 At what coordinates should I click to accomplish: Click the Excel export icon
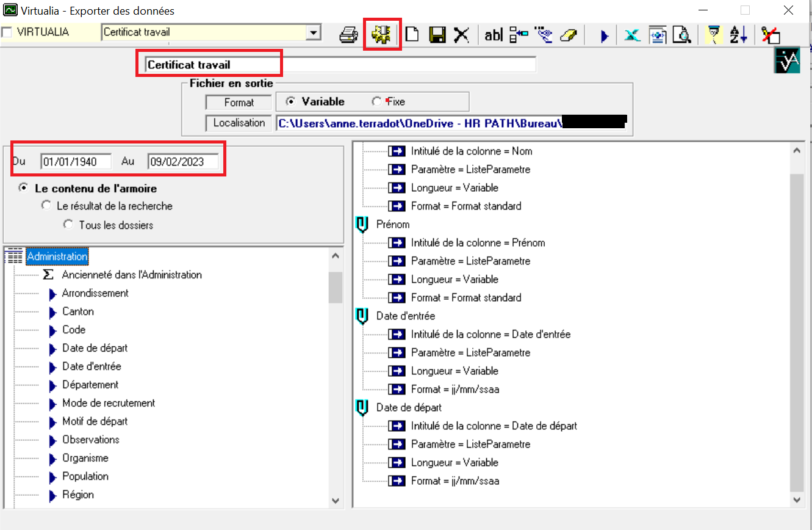632,35
